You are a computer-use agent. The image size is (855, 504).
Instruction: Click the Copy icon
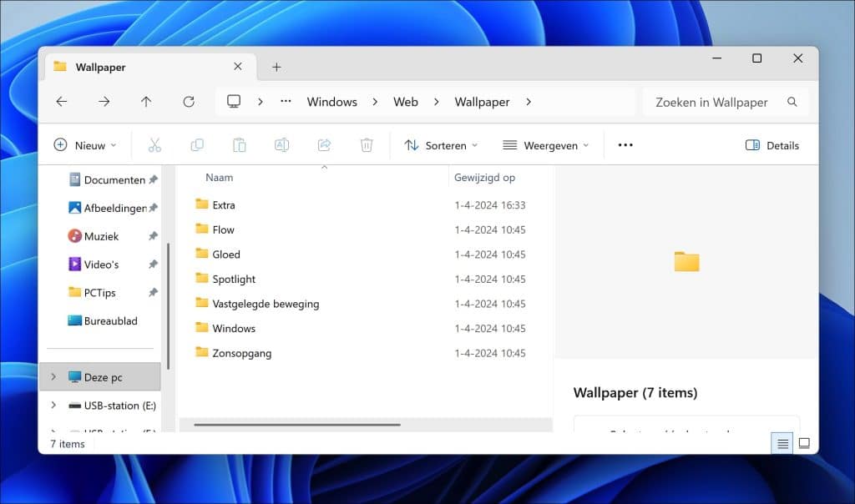197,144
